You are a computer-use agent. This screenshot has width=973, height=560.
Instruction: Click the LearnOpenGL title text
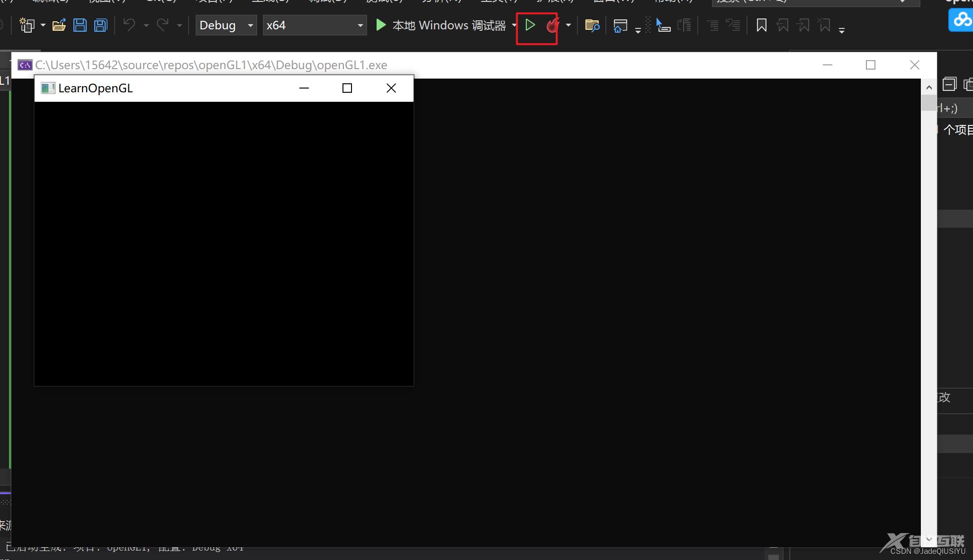tap(96, 88)
